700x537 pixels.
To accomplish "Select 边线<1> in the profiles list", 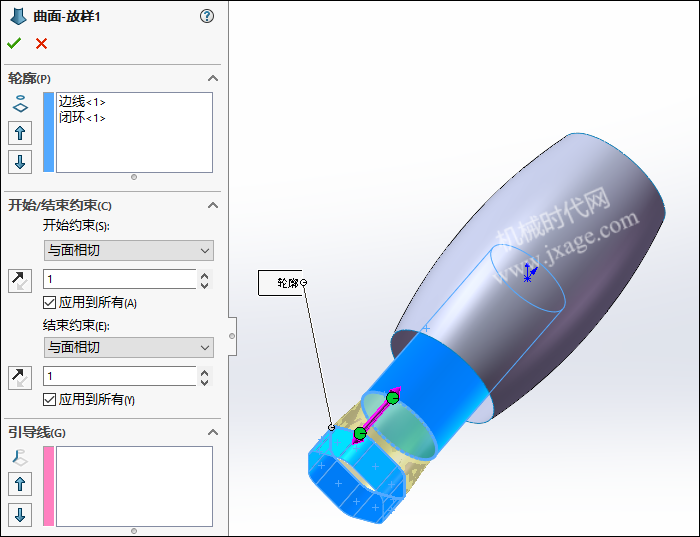I will pos(82,102).
